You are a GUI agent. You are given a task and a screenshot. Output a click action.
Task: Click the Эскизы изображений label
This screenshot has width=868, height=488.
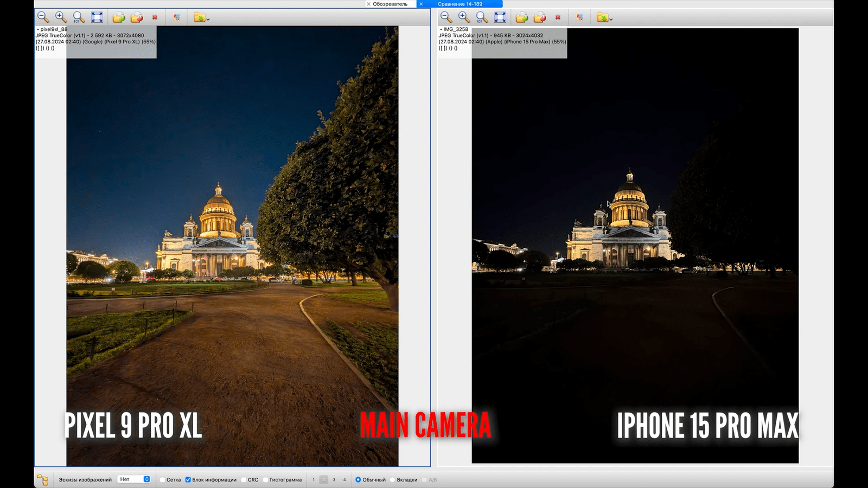coord(85,480)
